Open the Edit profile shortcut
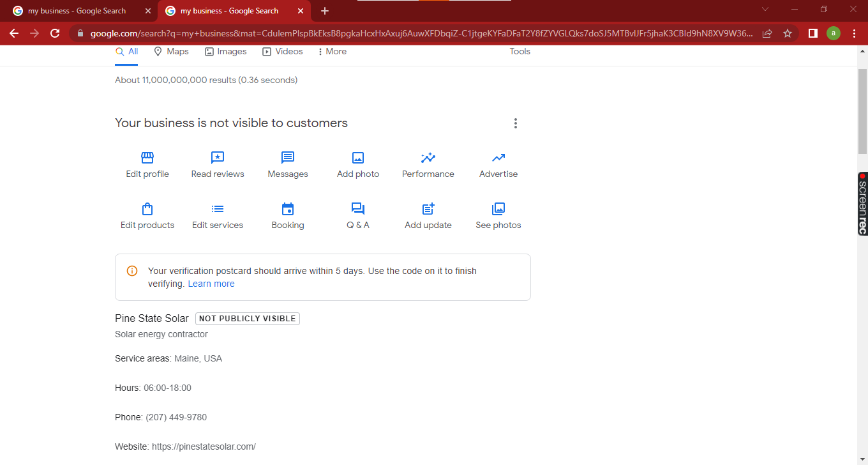 [x=147, y=165]
